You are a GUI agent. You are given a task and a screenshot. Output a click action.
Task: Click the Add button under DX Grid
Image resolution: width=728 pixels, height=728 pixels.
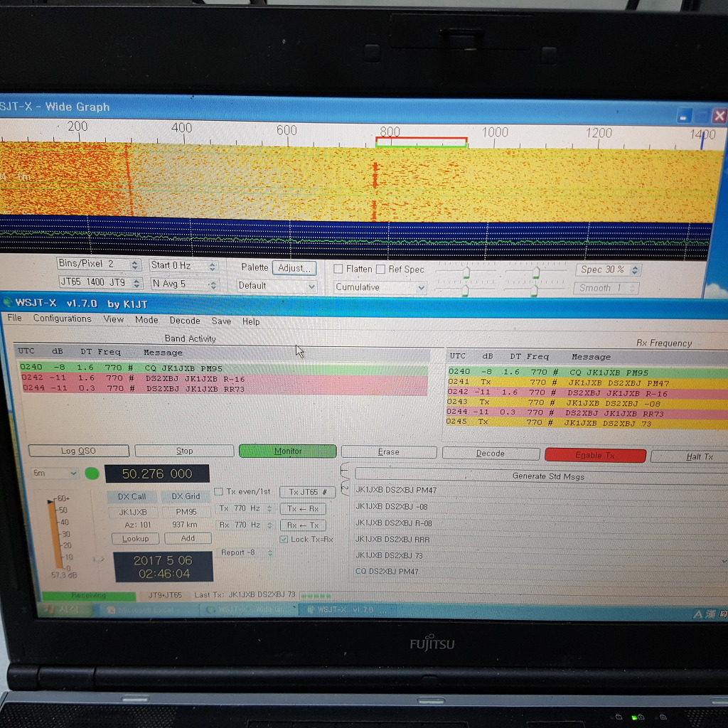pos(188,538)
